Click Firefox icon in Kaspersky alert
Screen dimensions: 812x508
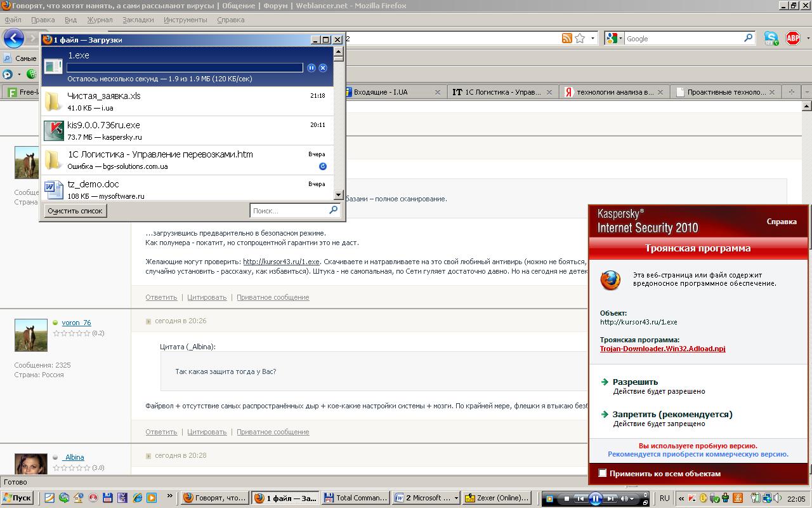pyautogui.click(x=610, y=280)
